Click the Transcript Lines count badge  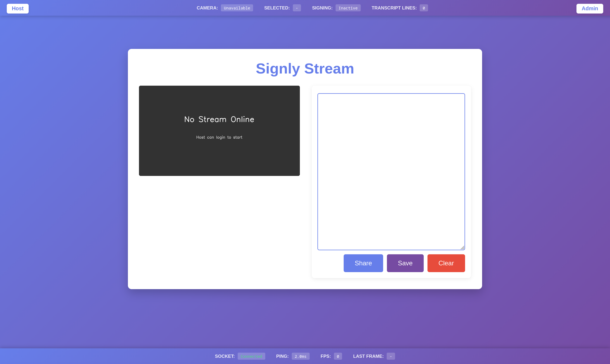coord(423,8)
